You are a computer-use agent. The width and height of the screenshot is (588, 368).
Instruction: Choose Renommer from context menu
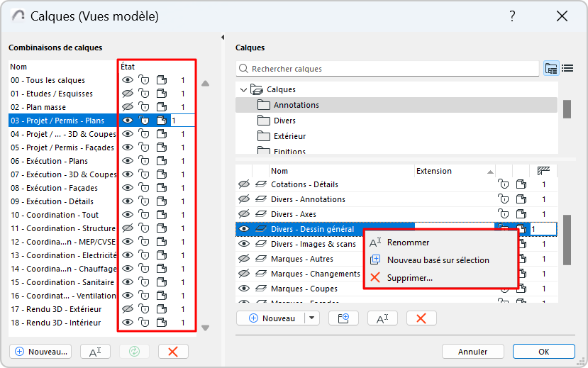(x=408, y=242)
